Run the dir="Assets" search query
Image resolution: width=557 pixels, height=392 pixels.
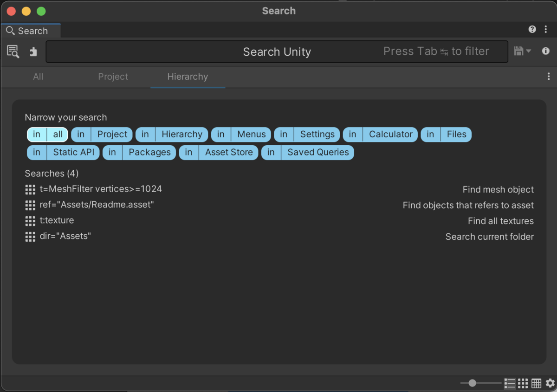coord(65,236)
